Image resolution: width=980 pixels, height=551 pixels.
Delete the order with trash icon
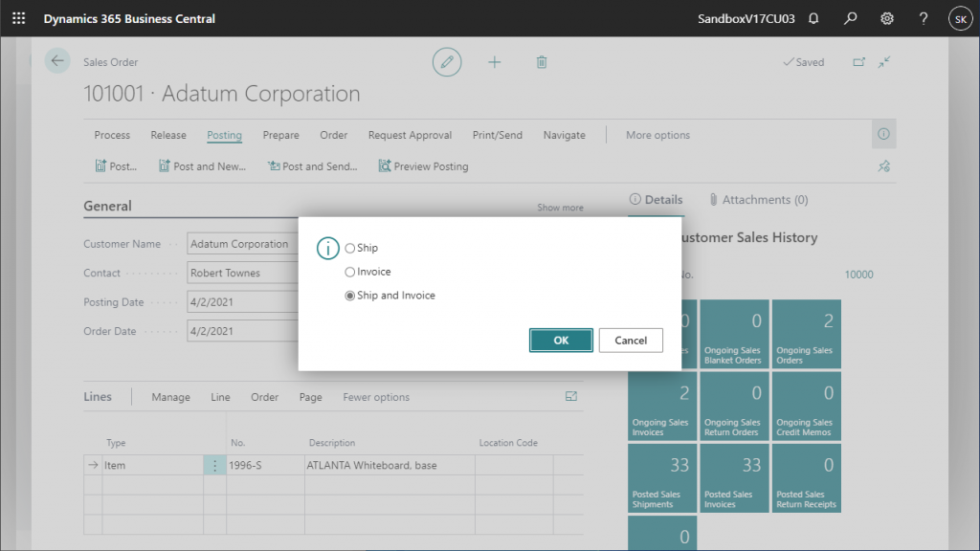[542, 62]
